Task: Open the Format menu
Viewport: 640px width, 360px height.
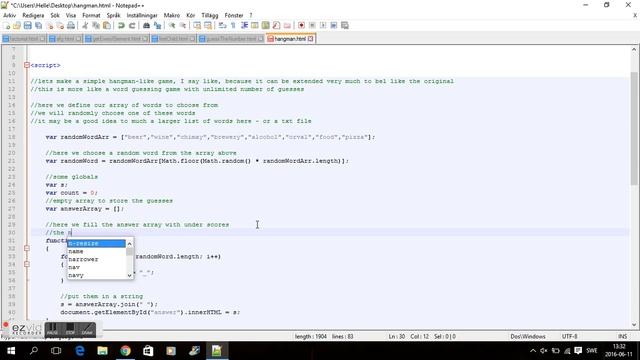Action: [91, 16]
